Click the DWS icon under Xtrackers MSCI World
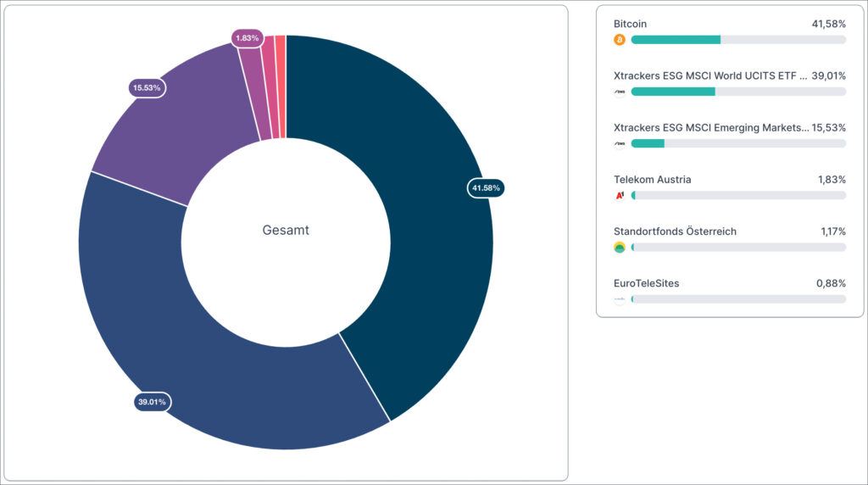 coord(620,92)
